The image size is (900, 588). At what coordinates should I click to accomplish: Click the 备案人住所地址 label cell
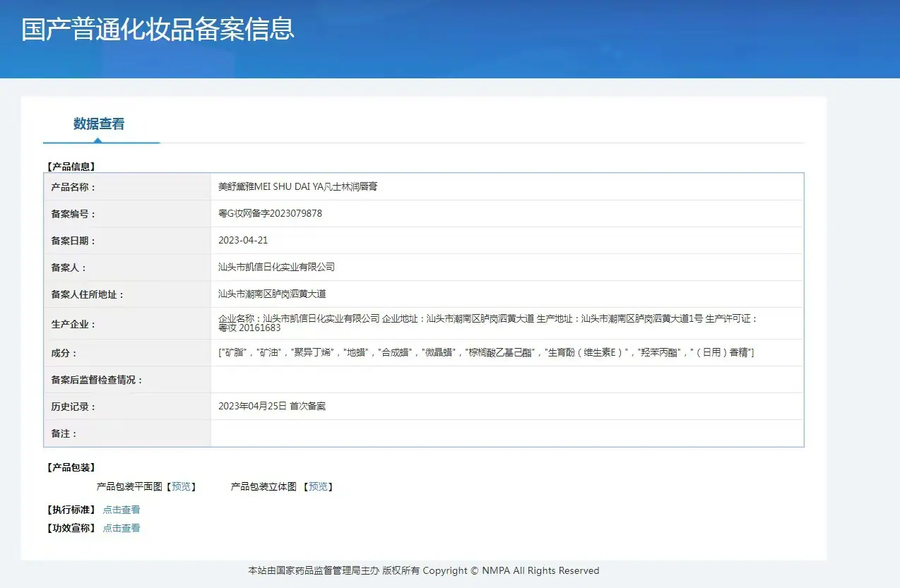pyautogui.click(x=128, y=294)
